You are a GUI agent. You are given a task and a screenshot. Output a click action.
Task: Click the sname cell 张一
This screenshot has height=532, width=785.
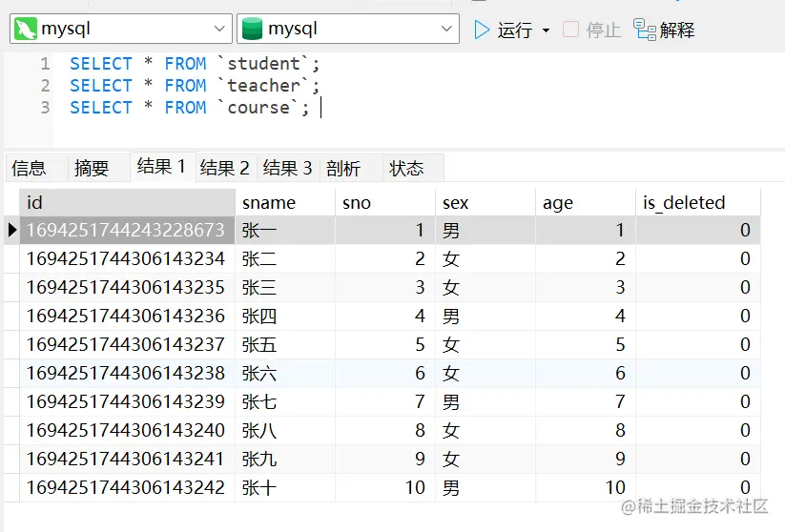click(285, 230)
